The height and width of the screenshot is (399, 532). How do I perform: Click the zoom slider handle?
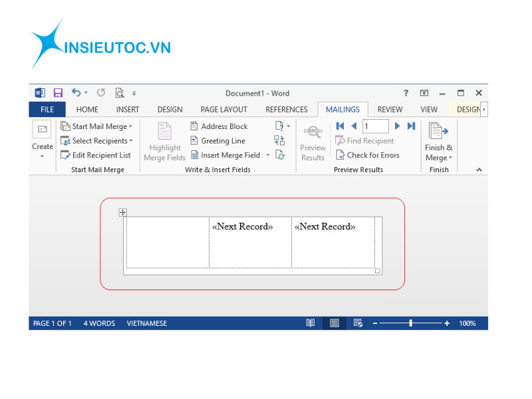tap(411, 323)
